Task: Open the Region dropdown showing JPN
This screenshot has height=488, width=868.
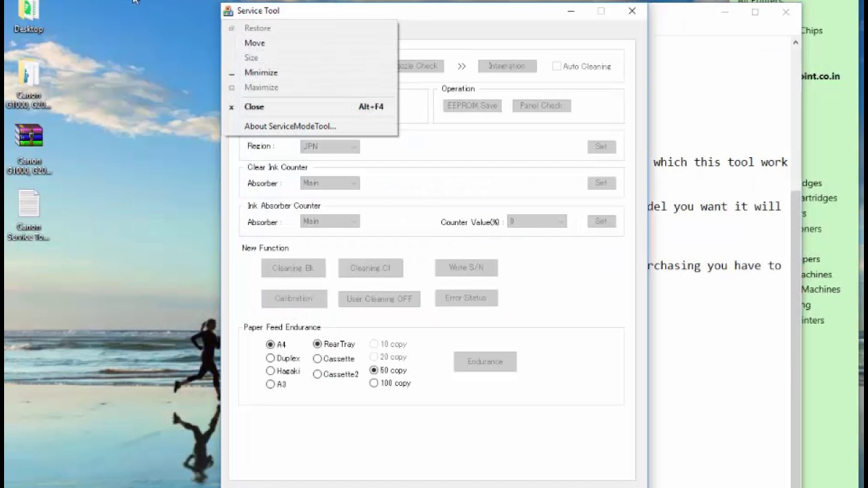Action: click(330, 146)
